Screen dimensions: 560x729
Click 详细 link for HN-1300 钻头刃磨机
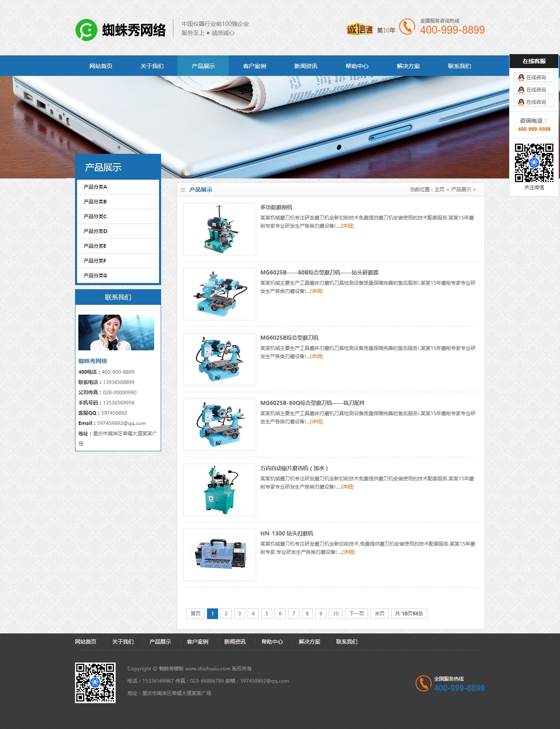coord(348,552)
